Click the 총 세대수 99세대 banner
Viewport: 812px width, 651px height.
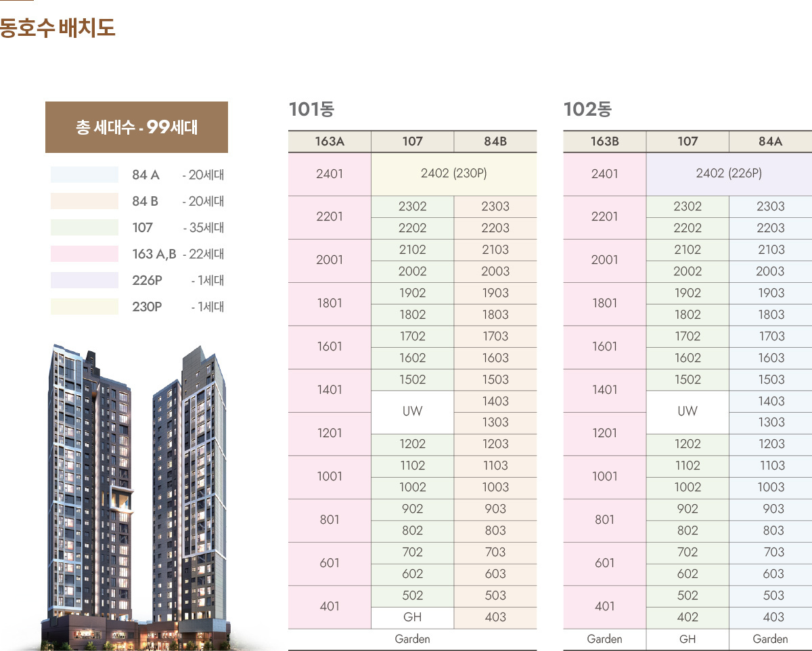(x=137, y=127)
